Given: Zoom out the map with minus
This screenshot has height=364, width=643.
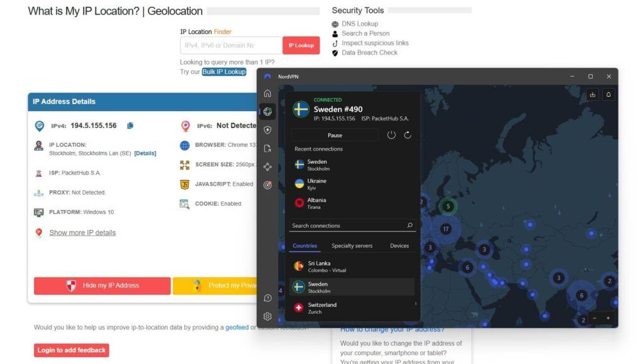Looking at the screenshot, I should pyautogui.click(x=595, y=318).
